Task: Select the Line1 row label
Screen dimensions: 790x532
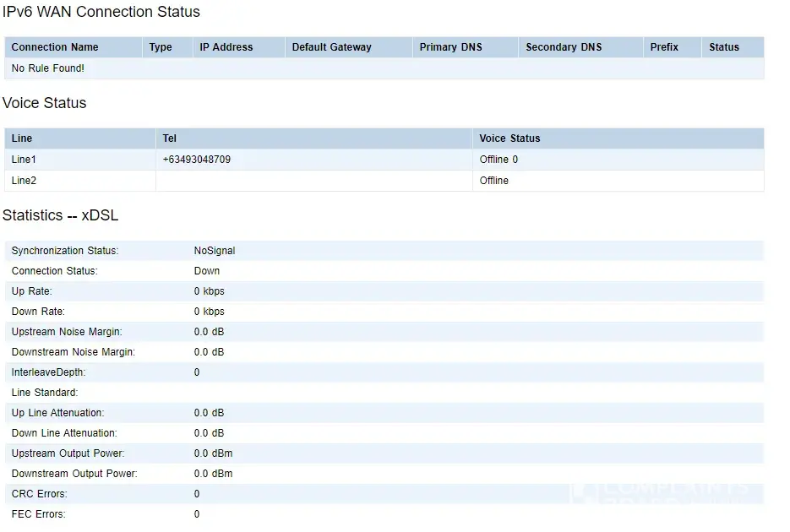Action: (25, 160)
